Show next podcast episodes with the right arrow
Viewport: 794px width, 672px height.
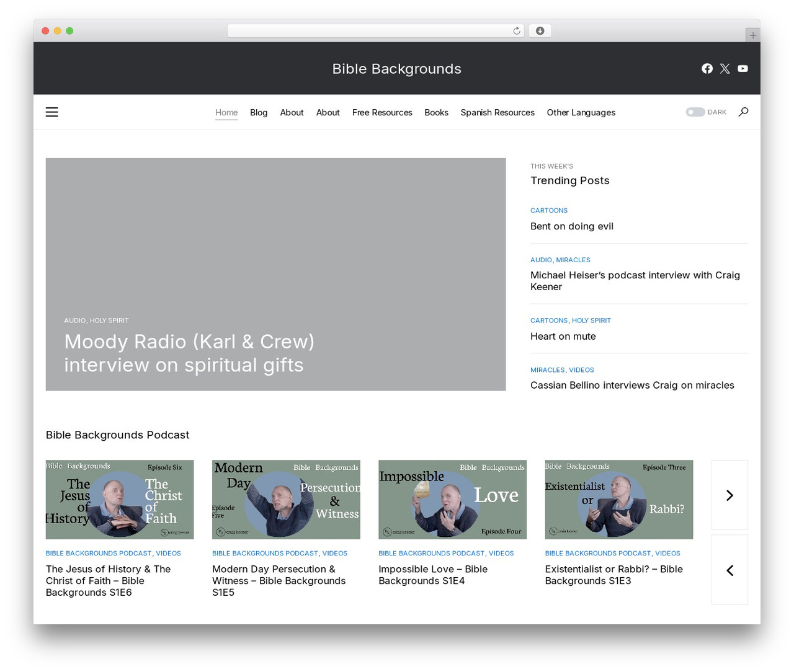729,495
